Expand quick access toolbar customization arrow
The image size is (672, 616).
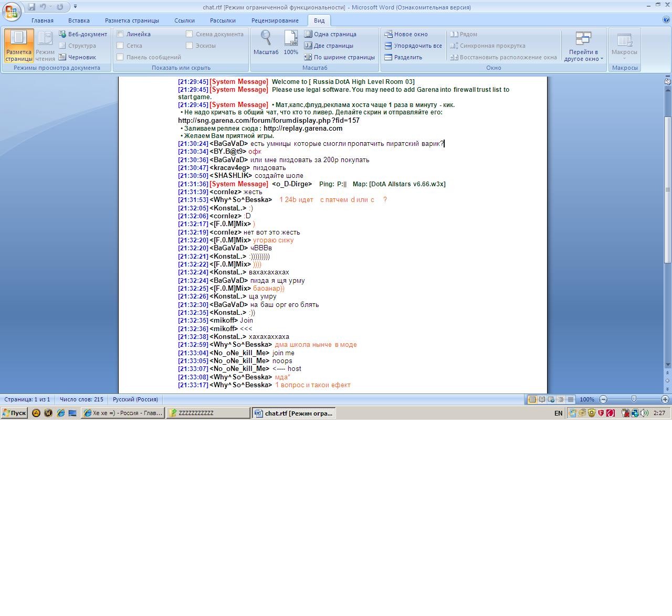coord(75,7)
